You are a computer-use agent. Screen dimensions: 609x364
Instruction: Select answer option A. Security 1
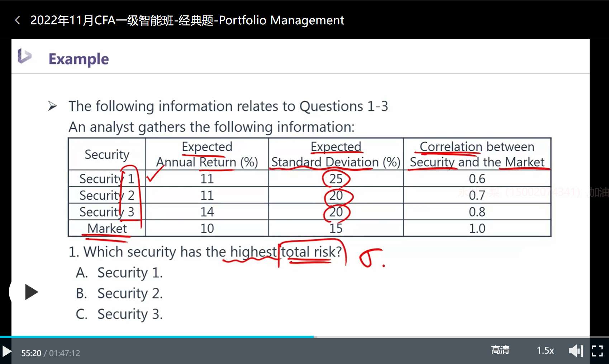[119, 273]
